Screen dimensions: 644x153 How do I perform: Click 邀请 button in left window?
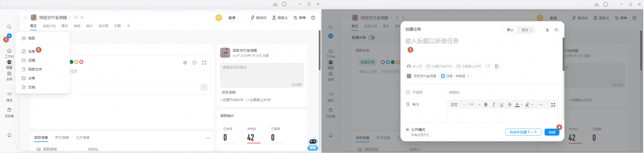[232, 18]
